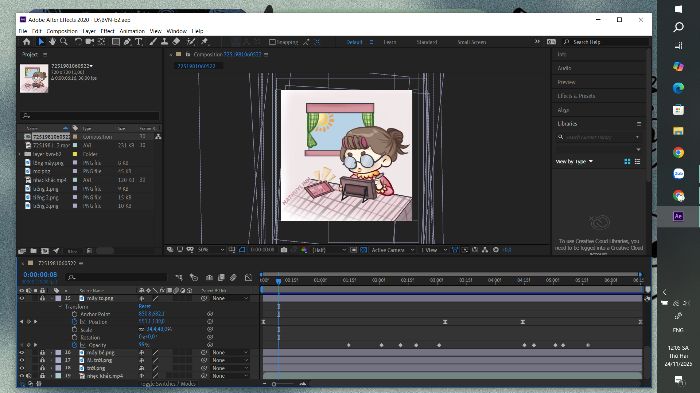Toggle the Position stopwatch

75,322
